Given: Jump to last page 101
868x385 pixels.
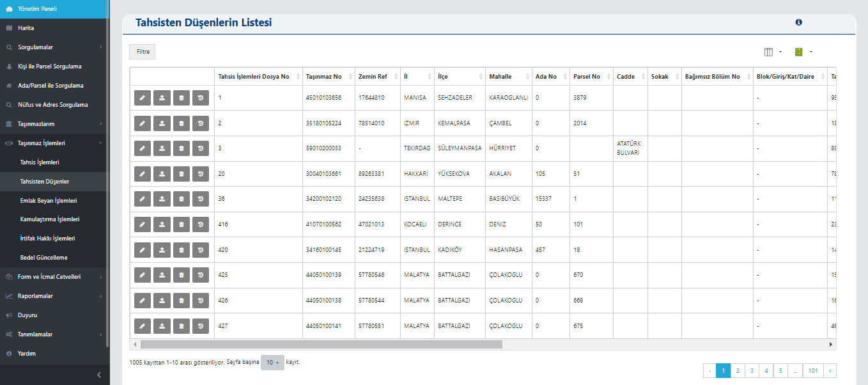Looking at the screenshot, I should (x=812, y=370).
